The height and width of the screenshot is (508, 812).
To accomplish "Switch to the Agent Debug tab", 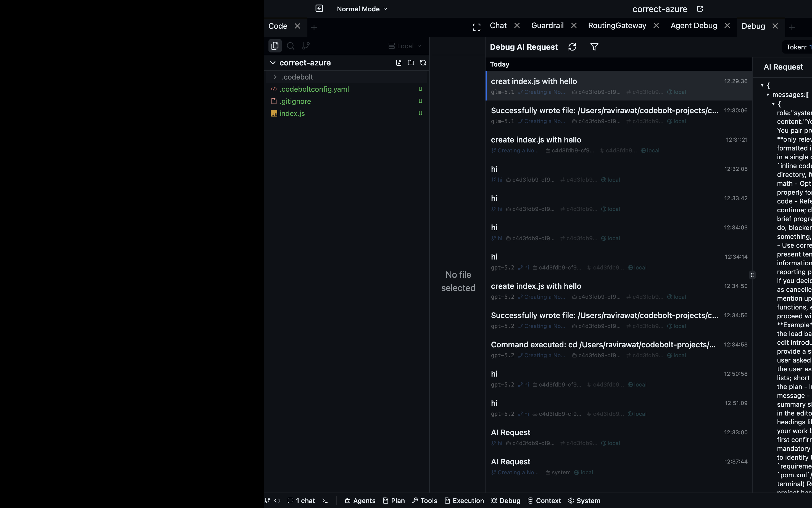I will click(x=694, y=26).
